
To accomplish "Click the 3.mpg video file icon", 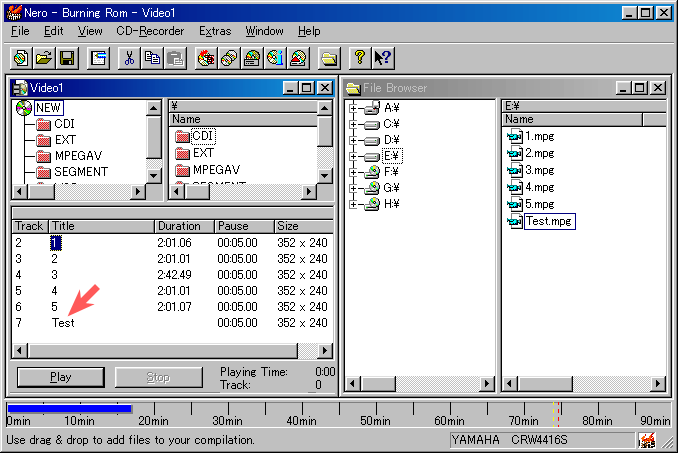I will (515, 170).
